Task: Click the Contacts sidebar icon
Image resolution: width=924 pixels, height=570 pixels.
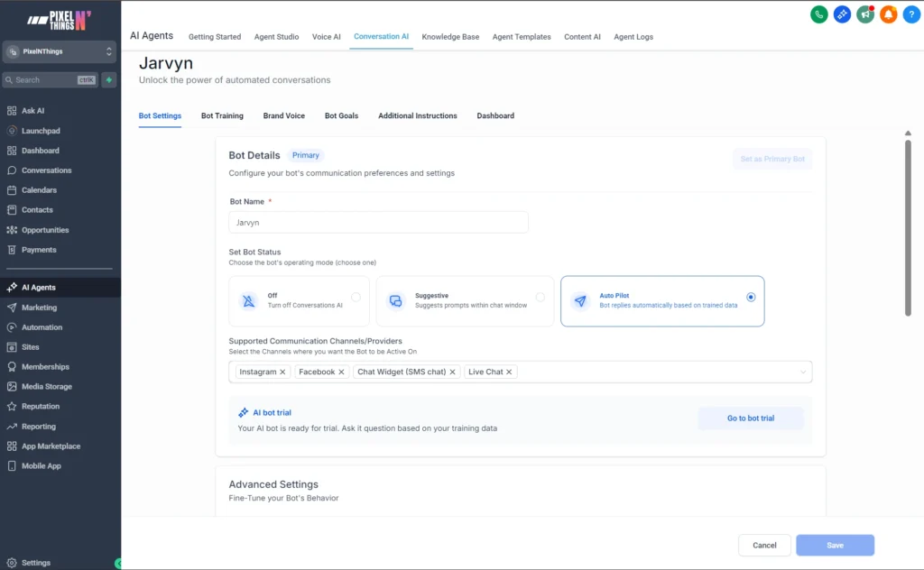Action: [x=12, y=209]
